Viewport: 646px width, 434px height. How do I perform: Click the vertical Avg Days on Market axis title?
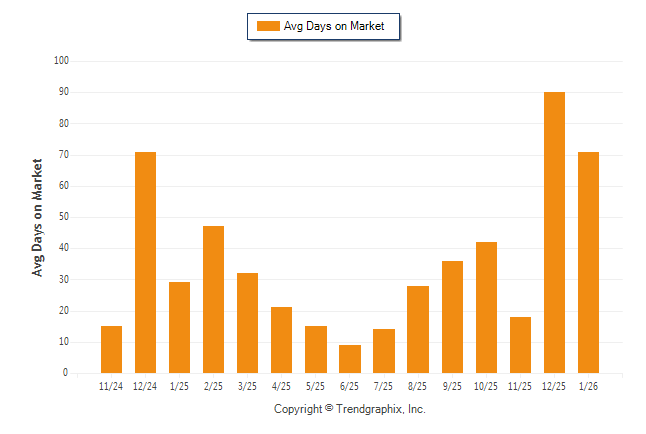(x=38, y=217)
